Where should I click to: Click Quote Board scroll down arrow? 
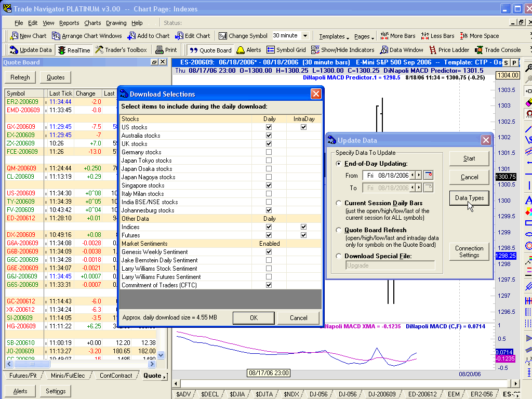[161, 355]
